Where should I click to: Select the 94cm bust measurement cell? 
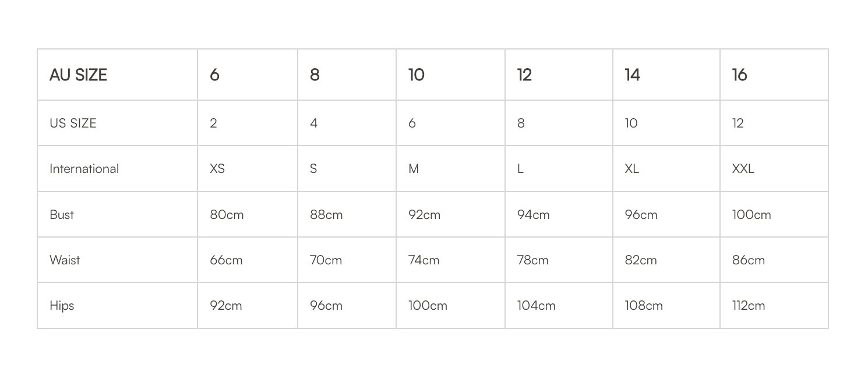(x=559, y=214)
